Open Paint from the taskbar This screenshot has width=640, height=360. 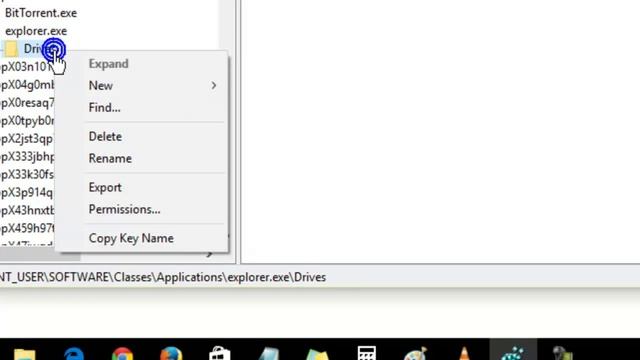(415, 353)
